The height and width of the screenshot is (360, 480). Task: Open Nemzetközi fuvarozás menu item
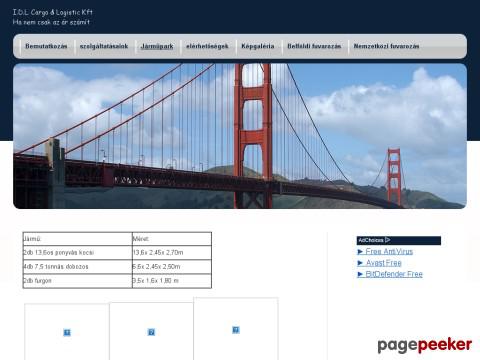click(x=386, y=46)
